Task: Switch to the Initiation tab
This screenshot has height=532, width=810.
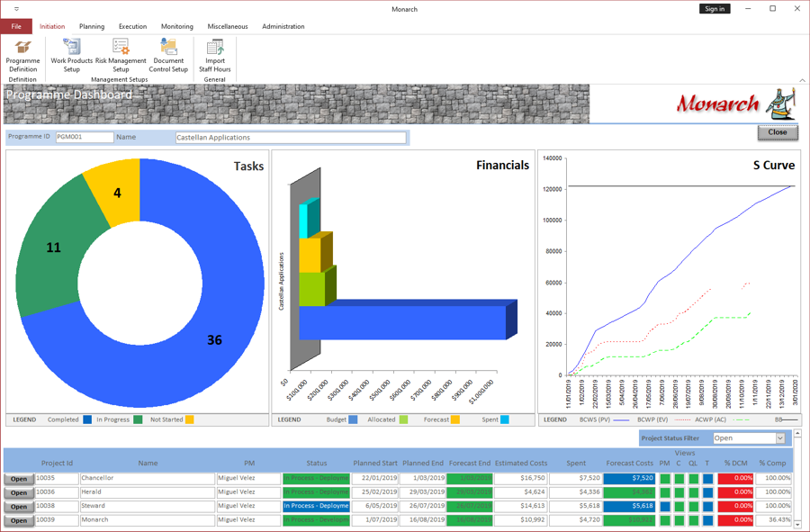Action: (52, 26)
